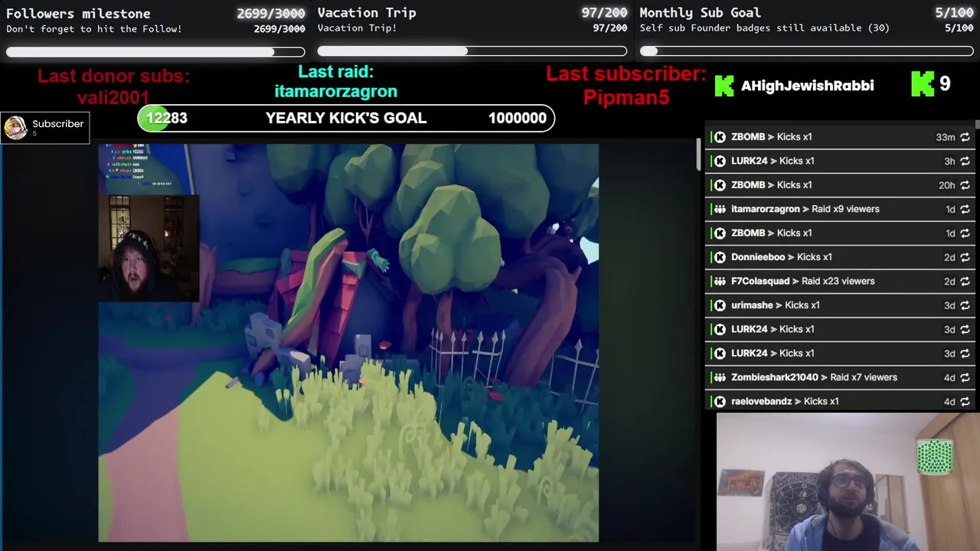The image size is (980, 551).
Task: Select the 'Zombieshark21040 > Raid x7 viewers' row
Action: click(840, 377)
